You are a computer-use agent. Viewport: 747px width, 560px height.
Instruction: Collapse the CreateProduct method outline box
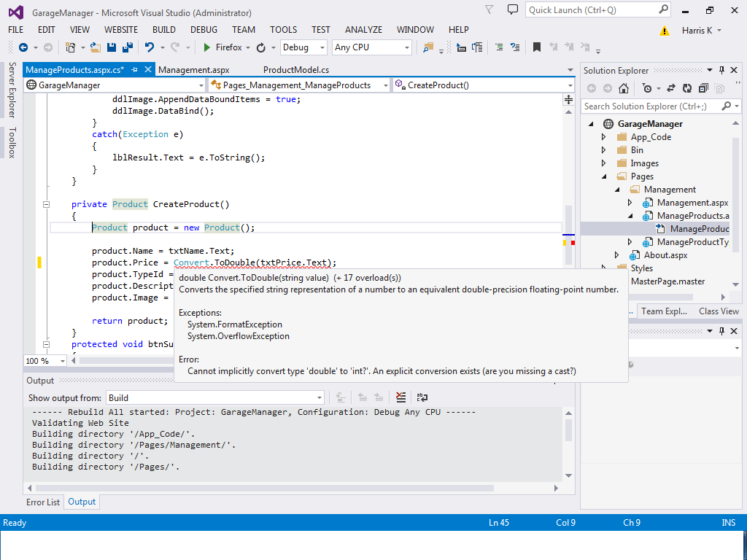tap(46, 204)
